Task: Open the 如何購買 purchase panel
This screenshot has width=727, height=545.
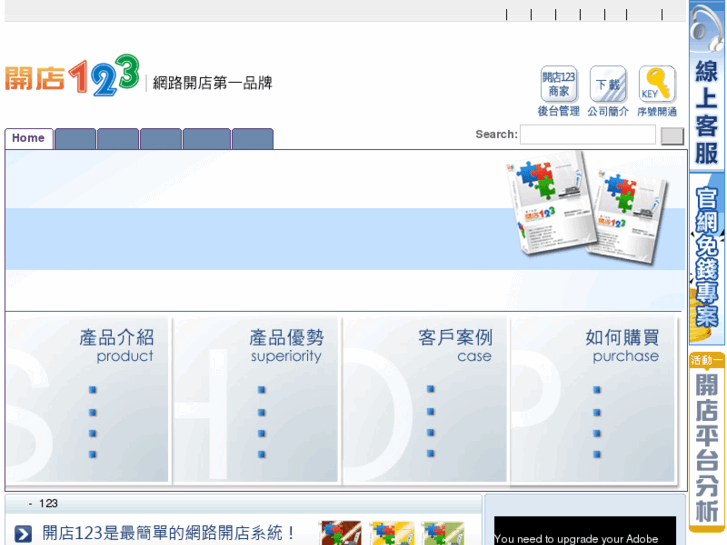Action: [593, 400]
